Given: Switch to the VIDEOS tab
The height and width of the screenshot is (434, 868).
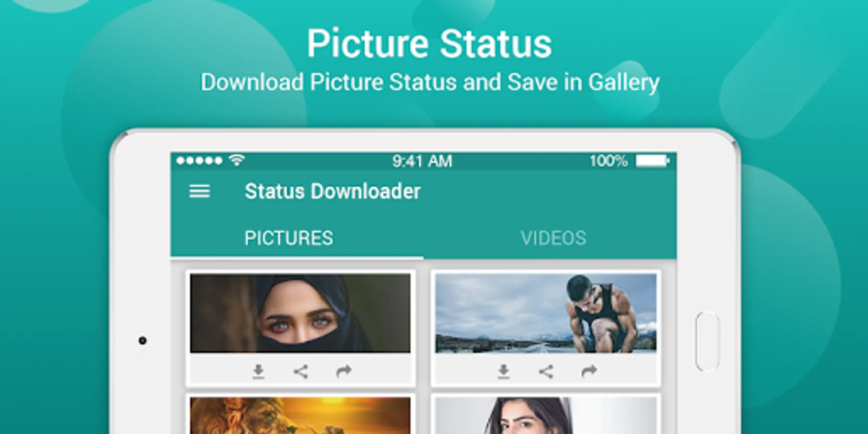Looking at the screenshot, I should coord(553,238).
